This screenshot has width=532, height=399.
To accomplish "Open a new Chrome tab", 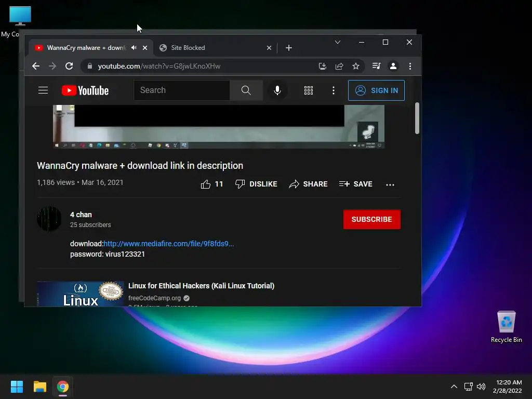I will 289,48.
